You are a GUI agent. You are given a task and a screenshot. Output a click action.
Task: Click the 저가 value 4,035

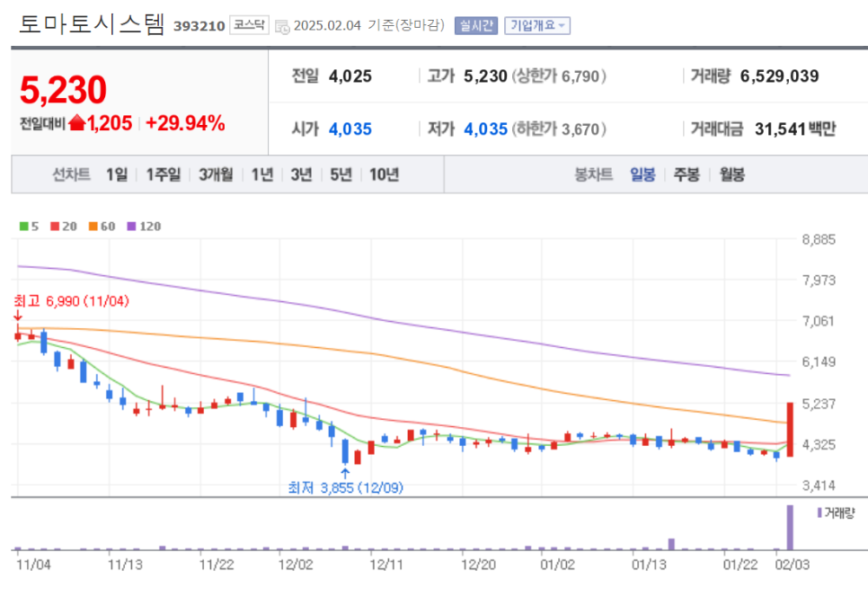[x=485, y=129]
